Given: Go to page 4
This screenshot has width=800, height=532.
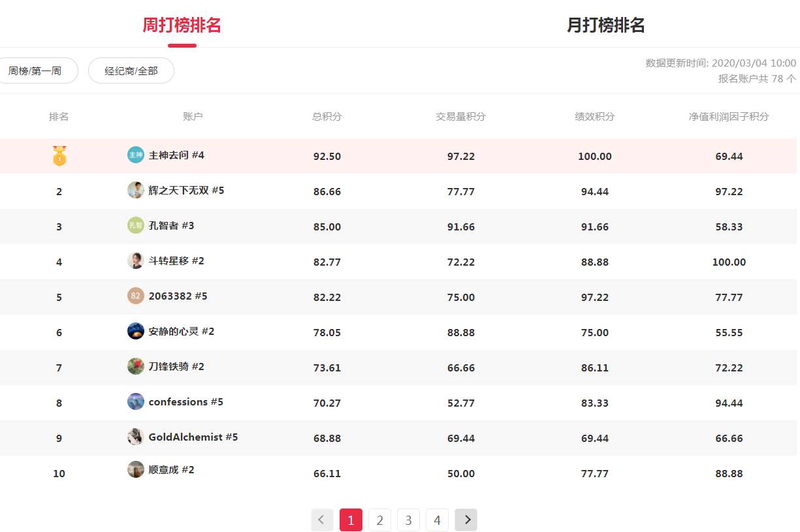Looking at the screenshot, I should click(x=437, y=520).
